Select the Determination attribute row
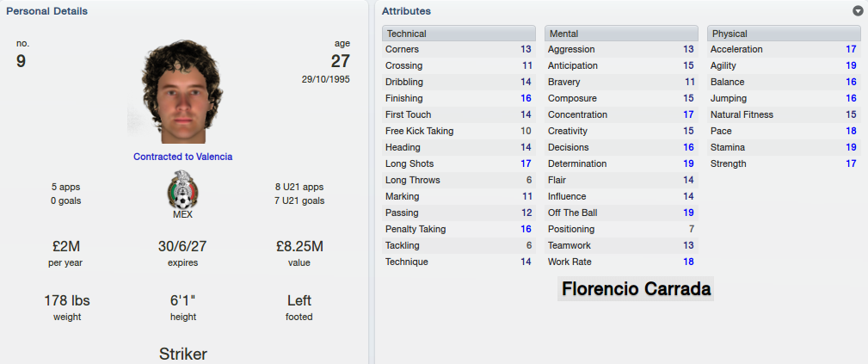The image size is (868, 364). (x=622, y=164)
